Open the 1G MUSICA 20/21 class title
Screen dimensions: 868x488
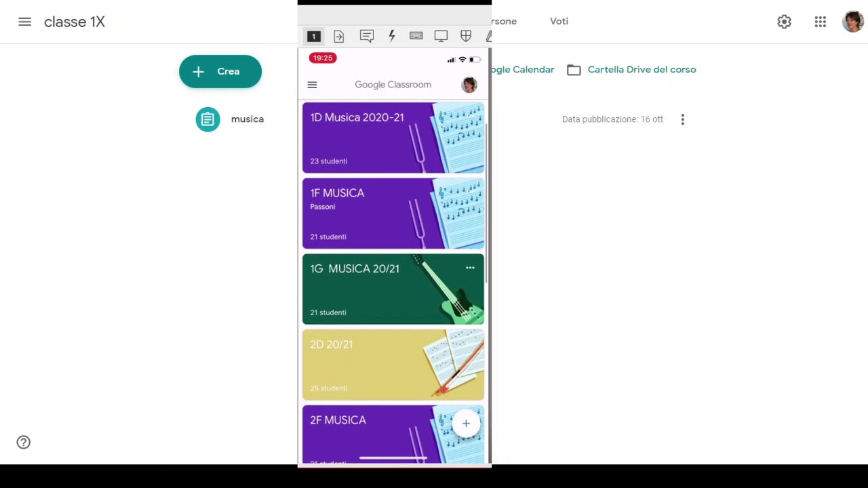[x=355, y=269]
